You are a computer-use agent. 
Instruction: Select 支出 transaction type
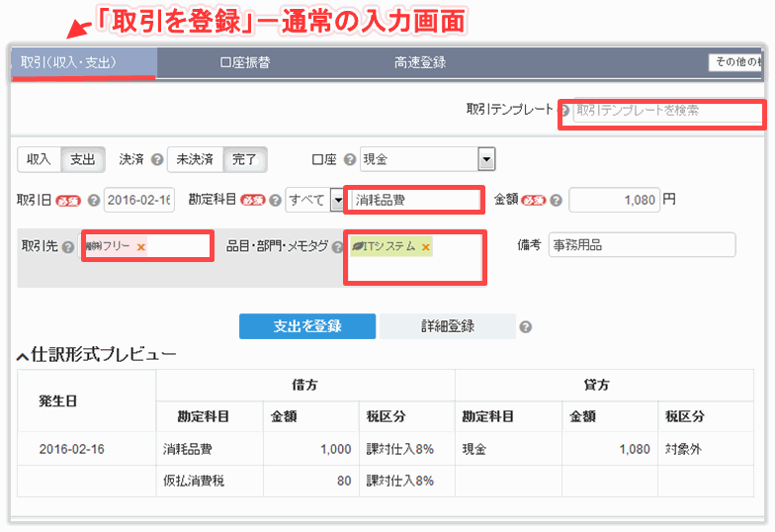click(x=83, y=159)
